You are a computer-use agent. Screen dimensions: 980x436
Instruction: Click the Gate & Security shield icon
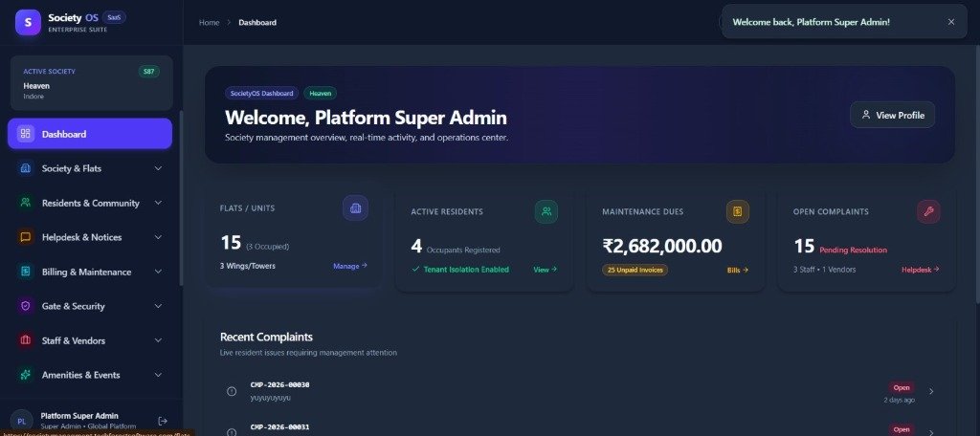(x=26, y=306)
